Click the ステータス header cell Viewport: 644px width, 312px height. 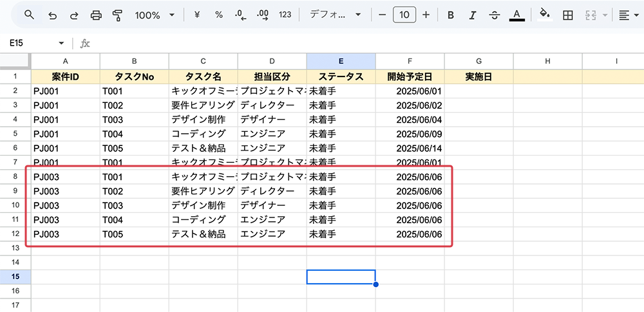(x=341, y=77)
